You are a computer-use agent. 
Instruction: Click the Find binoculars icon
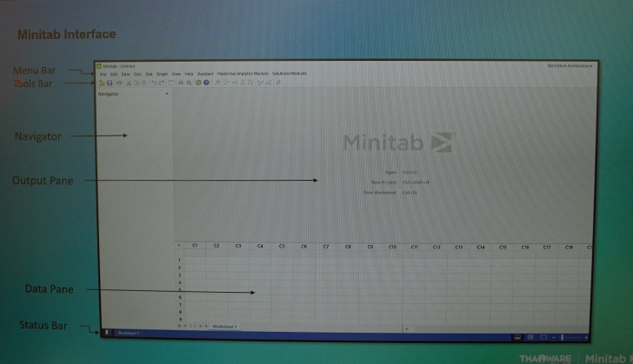point(181,83)
